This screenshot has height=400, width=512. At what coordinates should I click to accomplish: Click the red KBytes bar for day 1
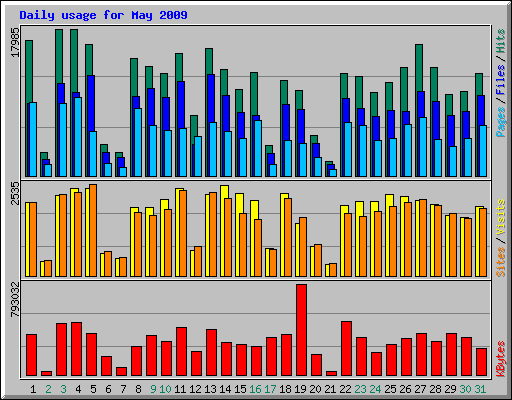32,355
